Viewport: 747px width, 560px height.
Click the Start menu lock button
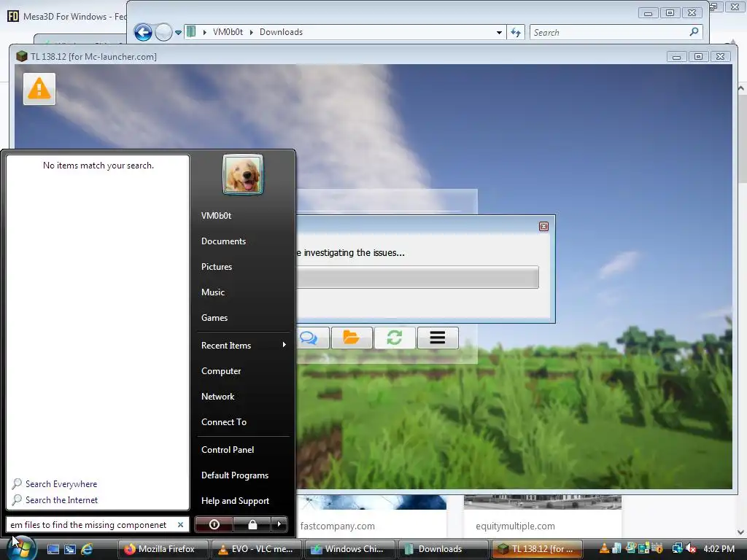coord(252,524)
